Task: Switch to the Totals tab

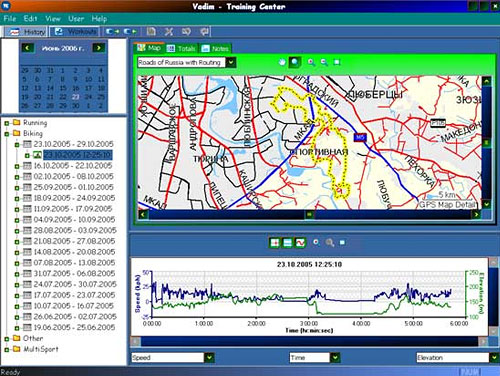Action: point(181,49)
